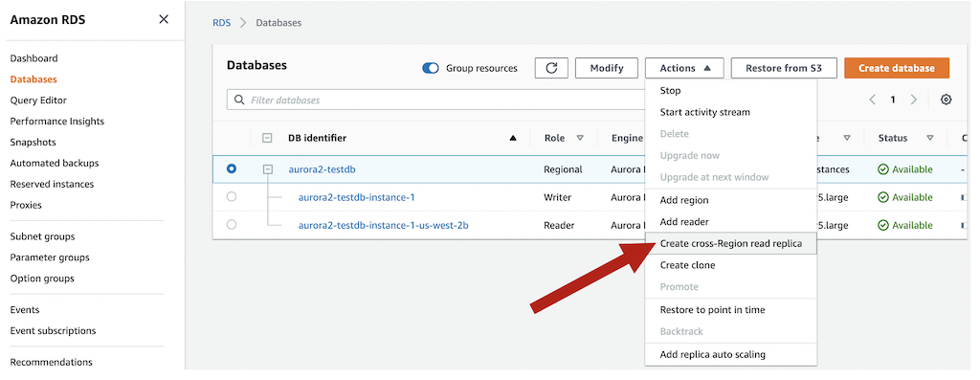Choose Add replica auto scaling
Image resolution: width=980 pixels, height=380 pixels.
tap(730, 354)
